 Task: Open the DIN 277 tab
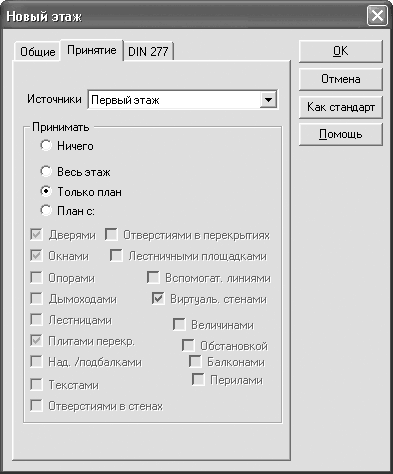[148, 52]
